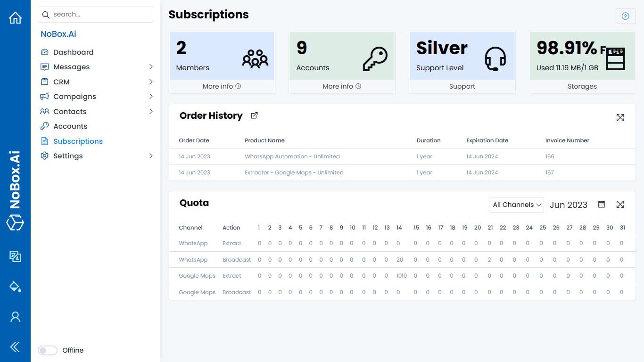The width and height of the screenshot is (644, 362).
Task: Click the external link icon beside Order History
Action: (x=254, y=115)
